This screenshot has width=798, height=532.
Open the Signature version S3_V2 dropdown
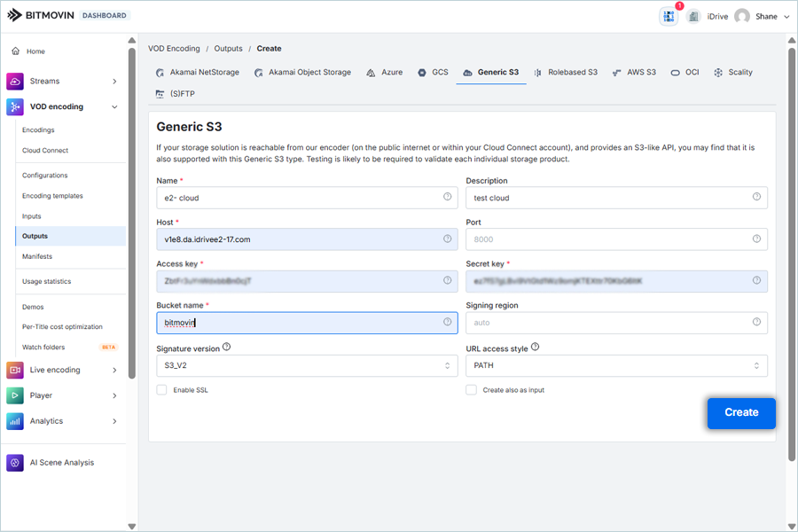[x=307, y=365]
